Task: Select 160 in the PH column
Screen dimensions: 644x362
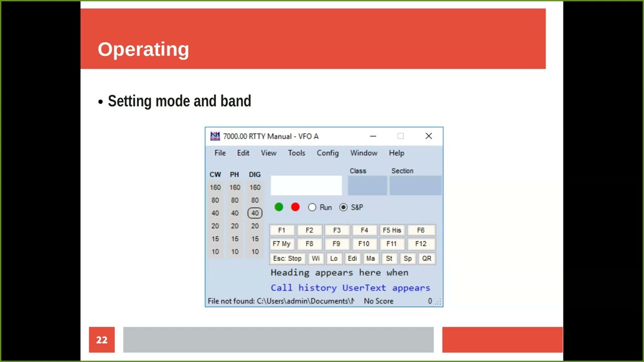Action: pos(235,188)
